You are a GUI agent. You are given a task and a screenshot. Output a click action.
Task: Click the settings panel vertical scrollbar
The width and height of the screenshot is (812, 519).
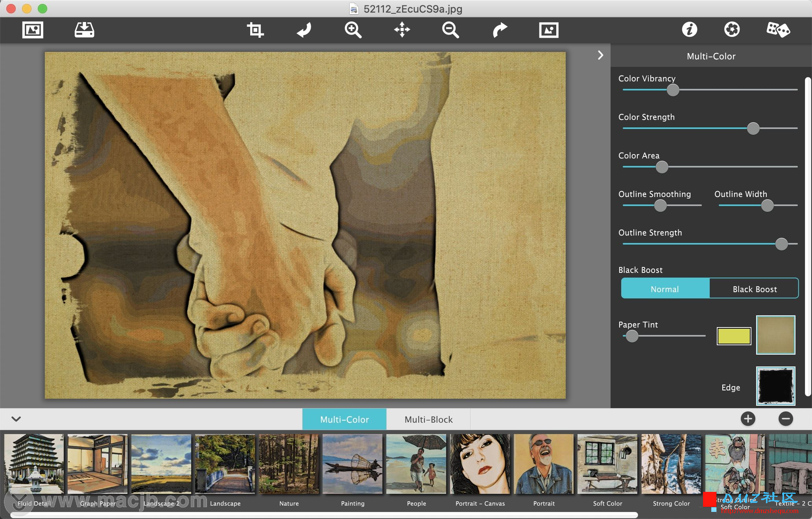point(808,237)
